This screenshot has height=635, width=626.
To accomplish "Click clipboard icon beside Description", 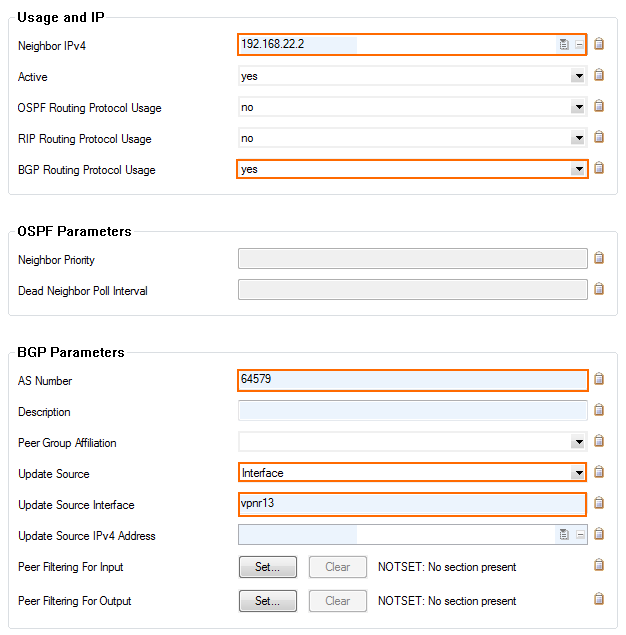I will pos(599,410).
